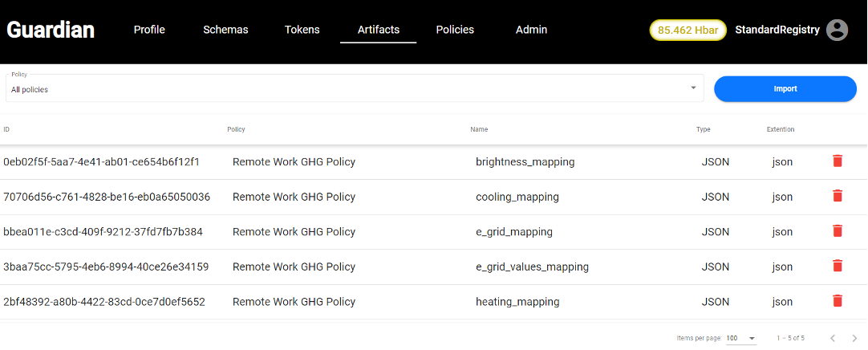Remove the e_grid_values_mapping artifact
This screenshot has width=868, height=350.
coord(838,267)
